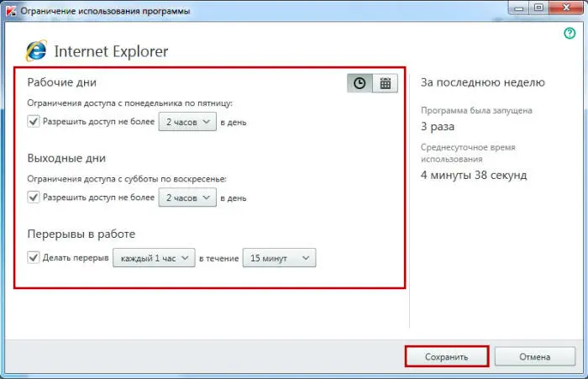
Task: Click the Internet Explorer logo icon
Action: pyautogui.click(x=36, y=50)
